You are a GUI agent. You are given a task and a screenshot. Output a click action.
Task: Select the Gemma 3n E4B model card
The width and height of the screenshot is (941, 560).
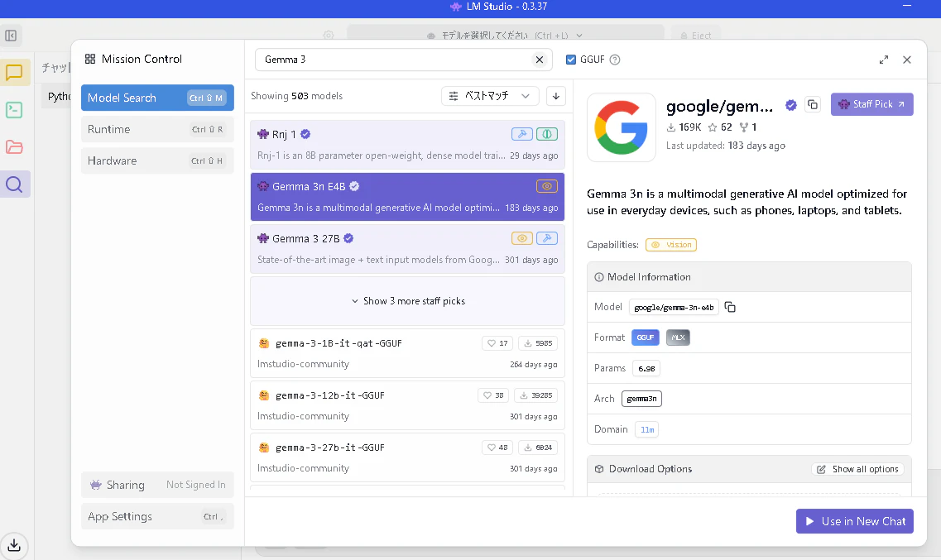pos(407,197)
